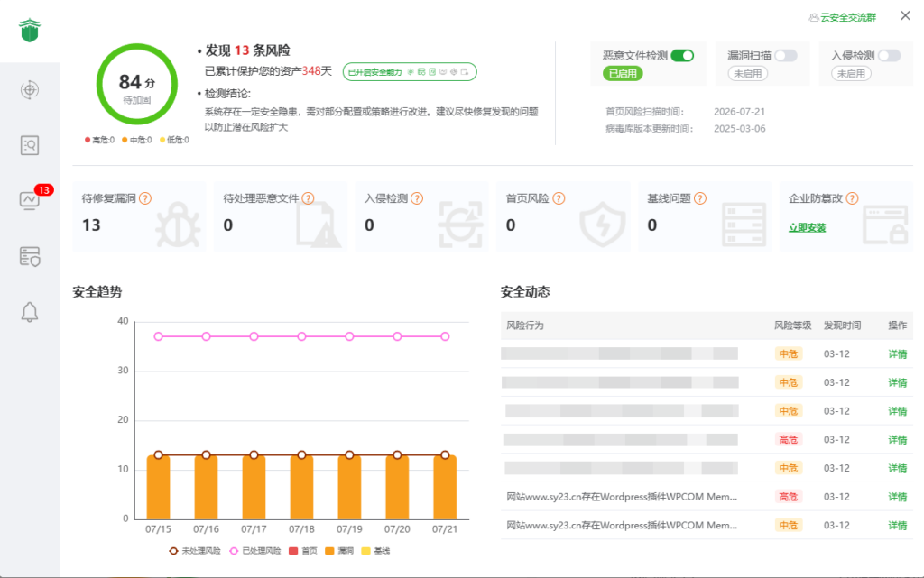
Task: Click the lightning shield icon in 首页风险 card
Action: 602,225
